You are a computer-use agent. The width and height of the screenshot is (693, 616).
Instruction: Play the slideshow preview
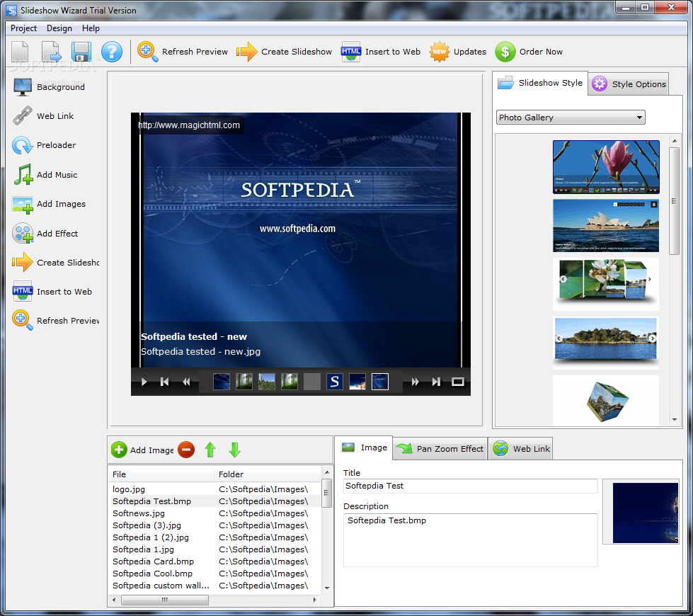[144, 382]
